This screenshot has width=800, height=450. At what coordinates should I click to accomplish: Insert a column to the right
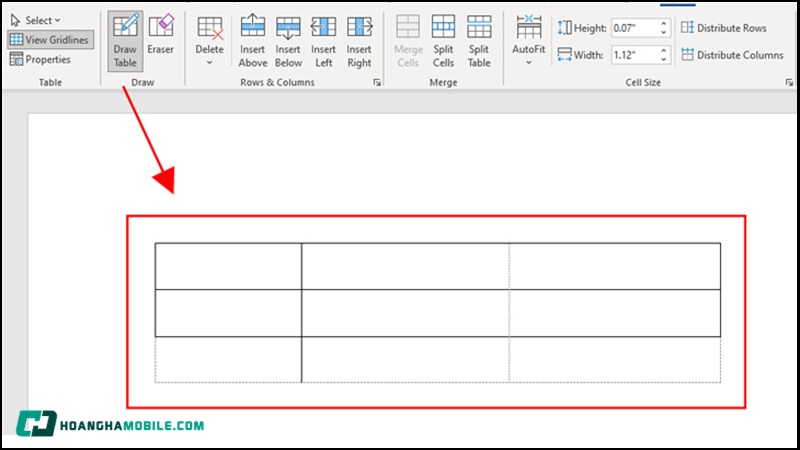[359, 41]
